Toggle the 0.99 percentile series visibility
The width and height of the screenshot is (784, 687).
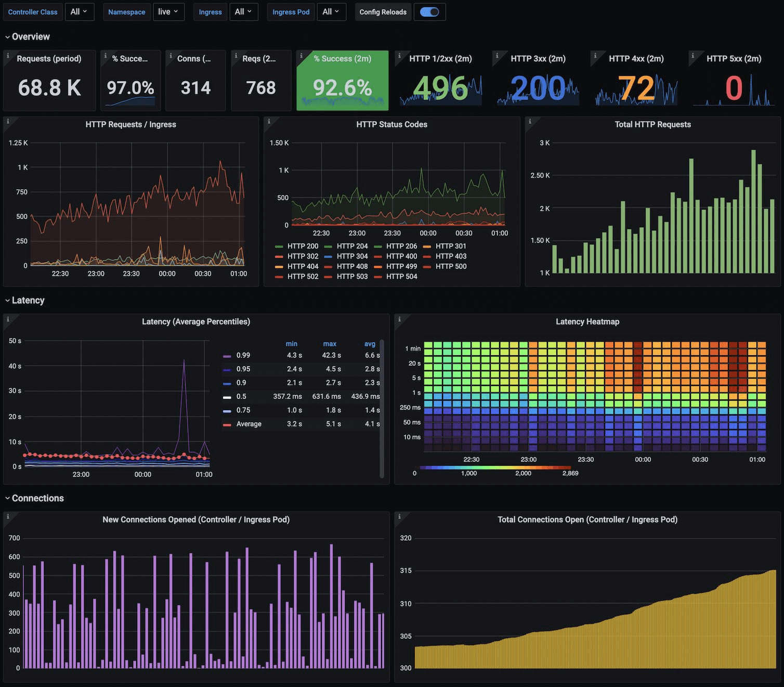click(x=242, y=355)
